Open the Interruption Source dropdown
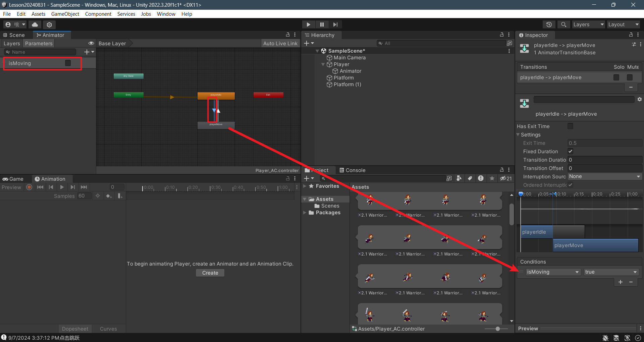 (x=604, y=176)
